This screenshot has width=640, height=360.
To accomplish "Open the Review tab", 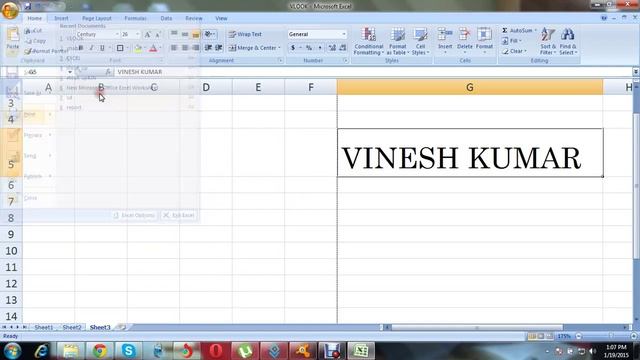I will (194, 18).
